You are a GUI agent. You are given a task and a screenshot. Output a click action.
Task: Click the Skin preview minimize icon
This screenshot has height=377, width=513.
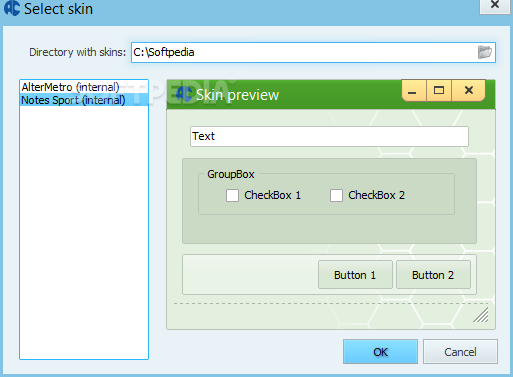(413, 90)
